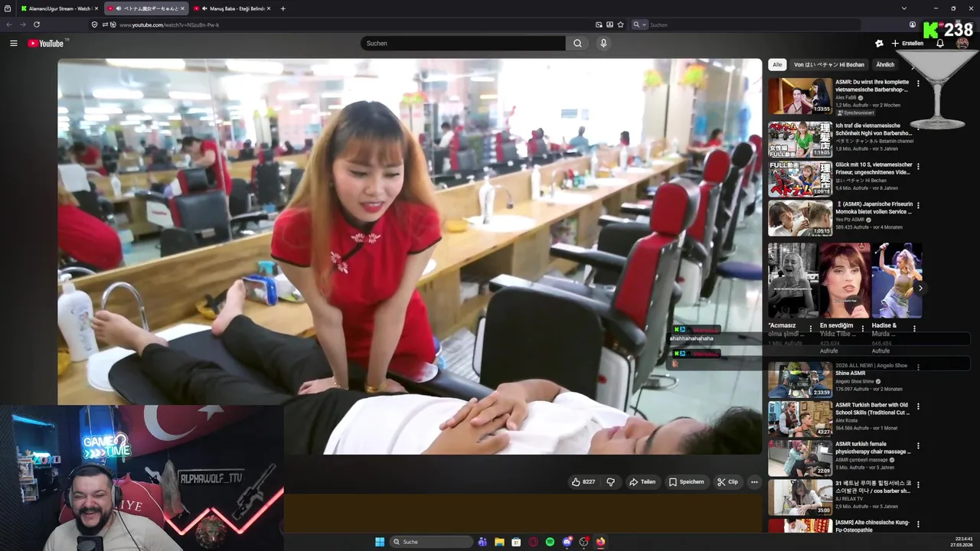The image size is (980, 551).
Task: Open Firefox from the taskbar
Action: [x=600, y=542]
